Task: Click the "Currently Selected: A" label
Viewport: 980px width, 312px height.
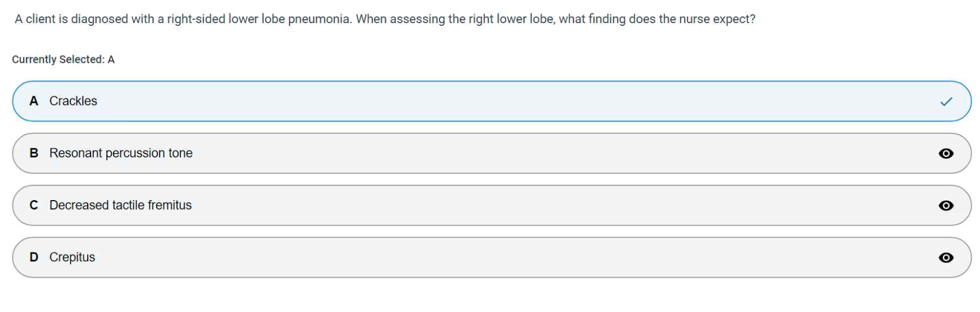Action: pyautogui.click(x=63, y=60)
